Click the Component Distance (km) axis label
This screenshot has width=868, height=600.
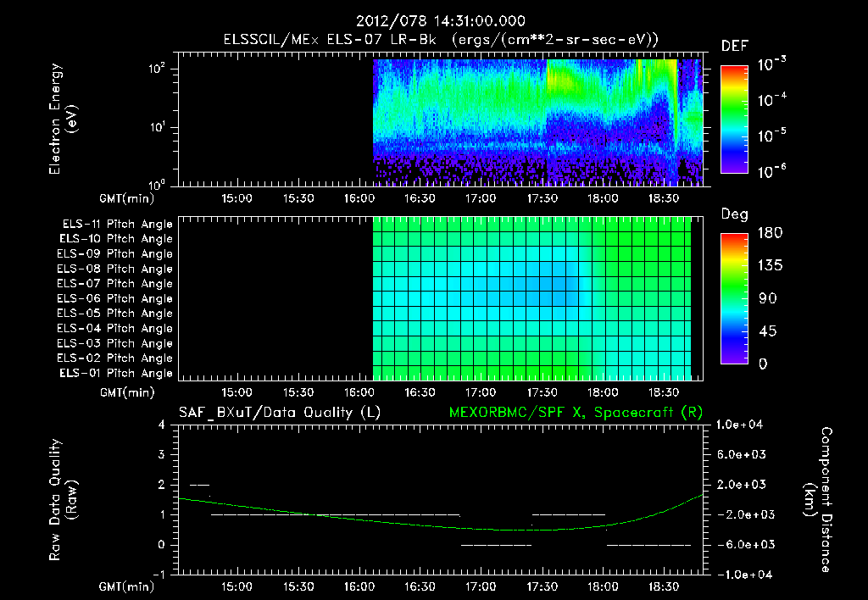(818, 499)
